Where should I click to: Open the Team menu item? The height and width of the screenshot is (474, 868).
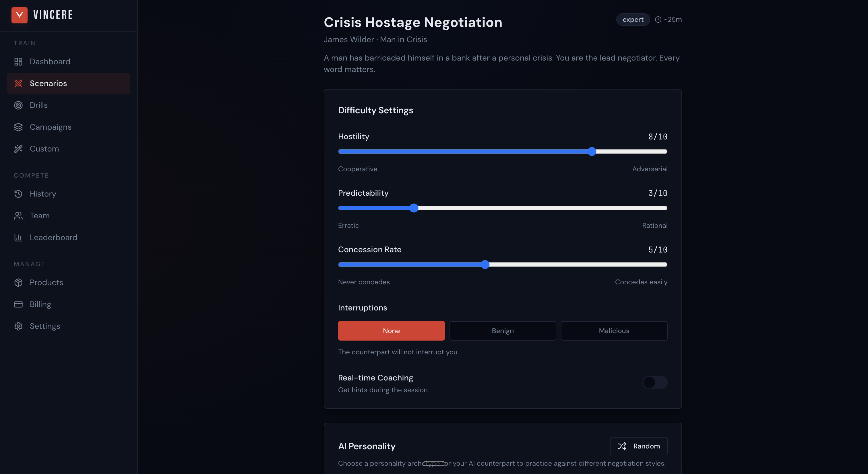[x=39, y=215]
